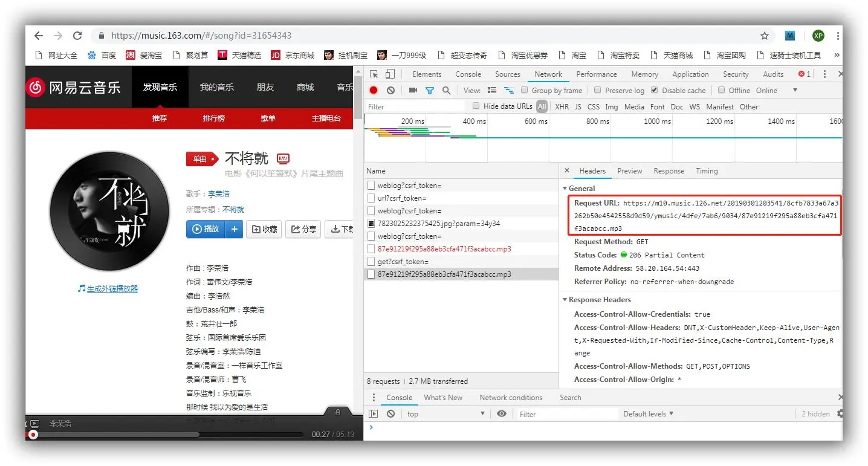Open the console top context dropdown
The image size is (868, 466).
(445, 414)
